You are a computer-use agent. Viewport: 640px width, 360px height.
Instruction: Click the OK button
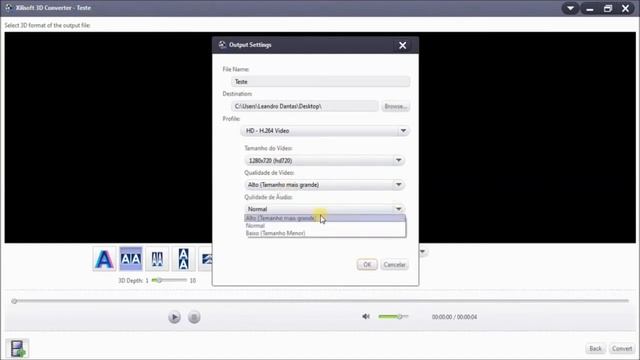point(367,264)
